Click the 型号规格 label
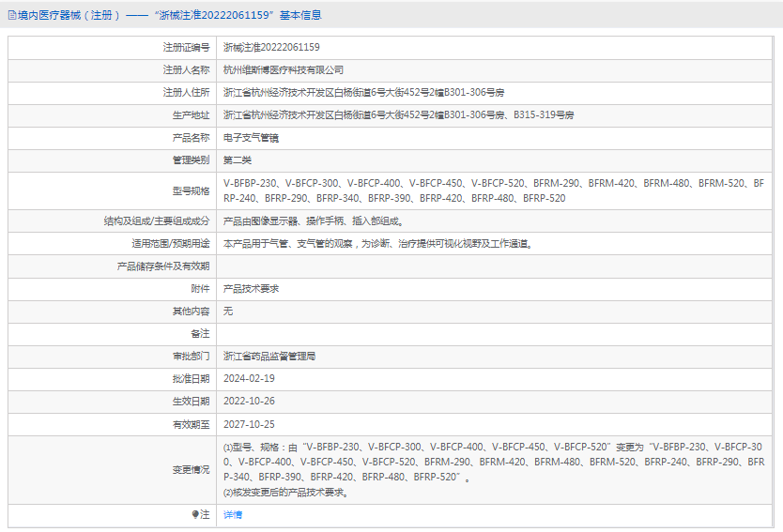The width and height of the screenshot is (783, 532). tap(191, 190)
